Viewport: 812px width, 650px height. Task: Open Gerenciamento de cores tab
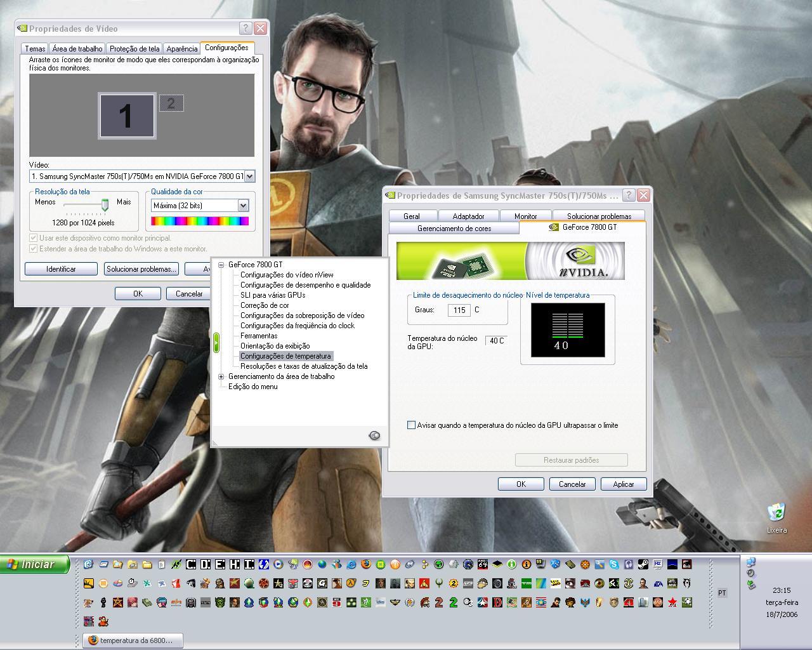(454, 229)
